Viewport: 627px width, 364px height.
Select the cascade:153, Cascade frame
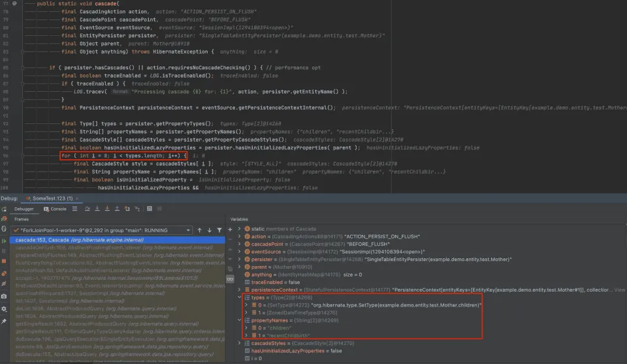tap(118, 240)
